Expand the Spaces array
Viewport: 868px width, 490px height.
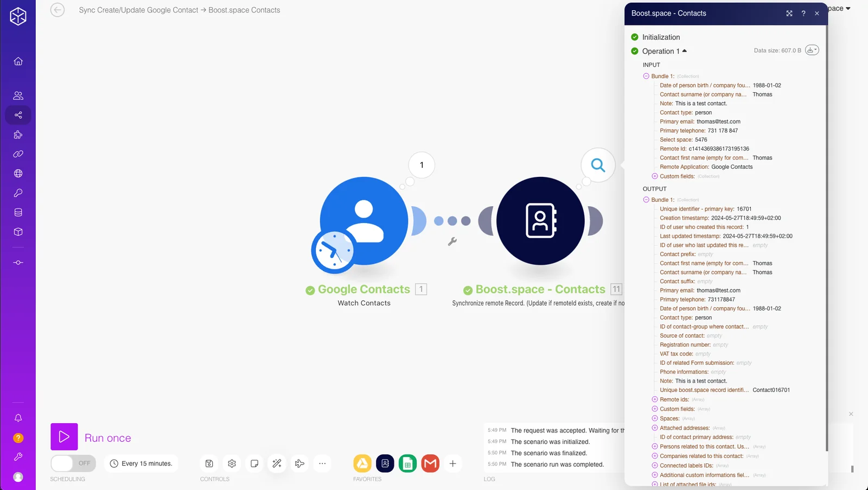(655, 418)
